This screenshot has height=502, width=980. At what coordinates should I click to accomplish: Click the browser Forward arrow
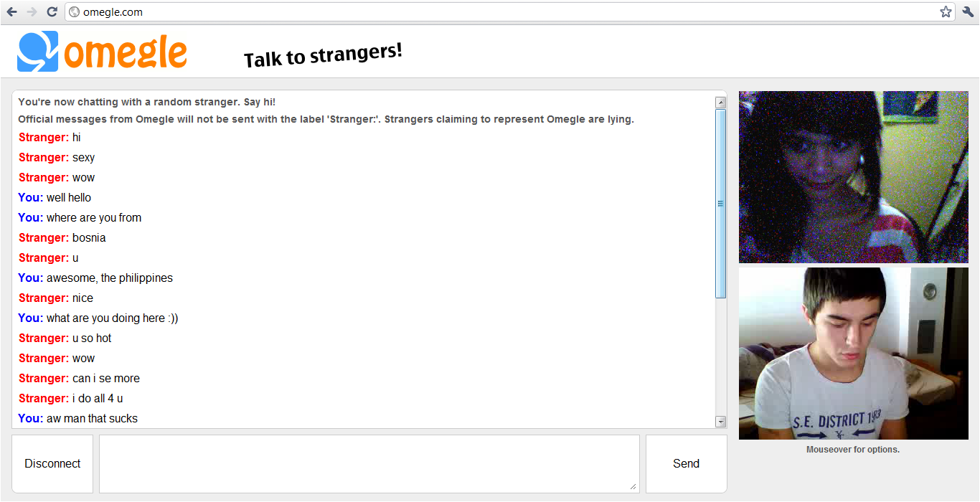point(32,12)
